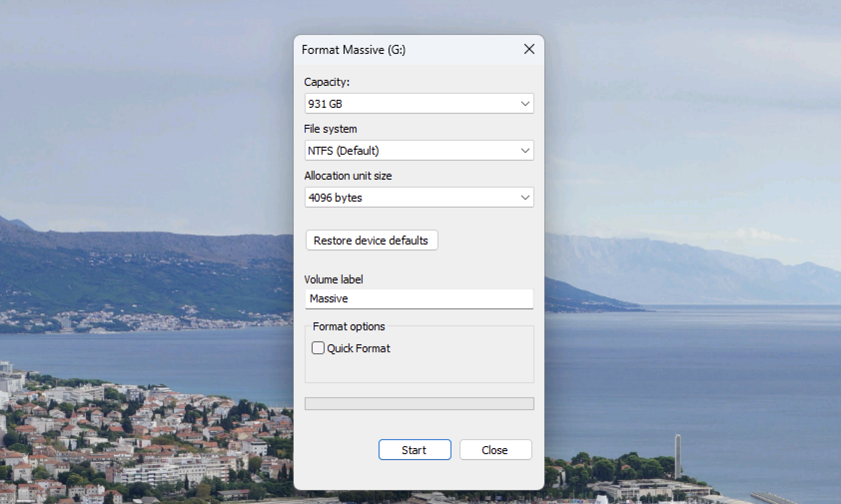
Task: Click the Quick Format label text
Action: pyautogui.click(x=359, y=348)
